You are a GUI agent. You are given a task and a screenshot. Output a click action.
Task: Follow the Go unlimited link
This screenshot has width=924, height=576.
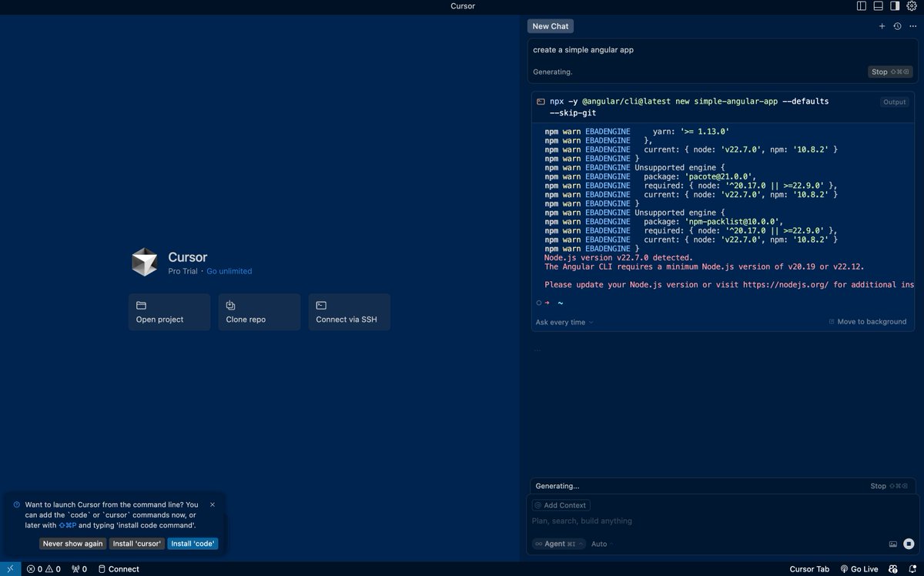229,271
